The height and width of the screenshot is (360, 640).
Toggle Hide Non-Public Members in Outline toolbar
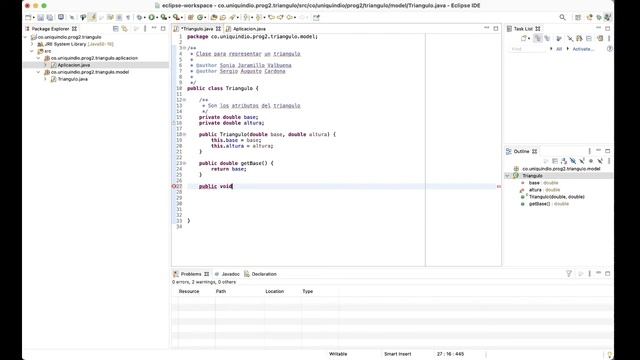tap(591, 161)
